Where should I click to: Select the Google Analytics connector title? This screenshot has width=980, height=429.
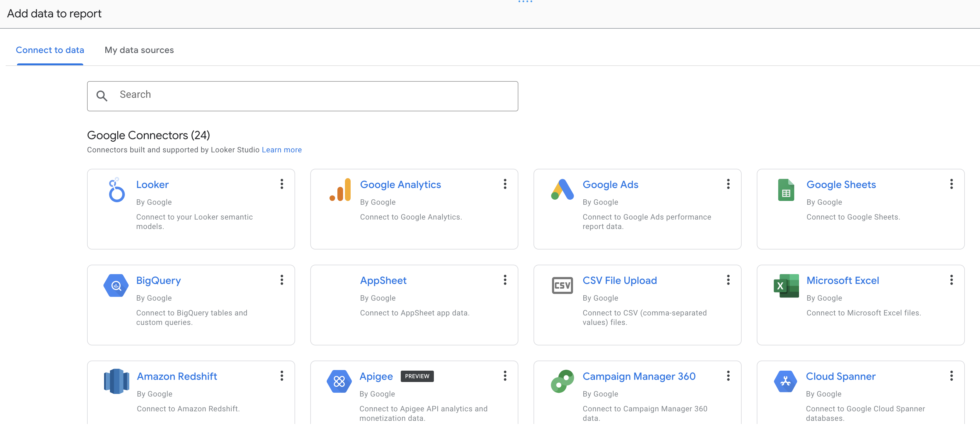pyautogui.click(x=400, y=185)
